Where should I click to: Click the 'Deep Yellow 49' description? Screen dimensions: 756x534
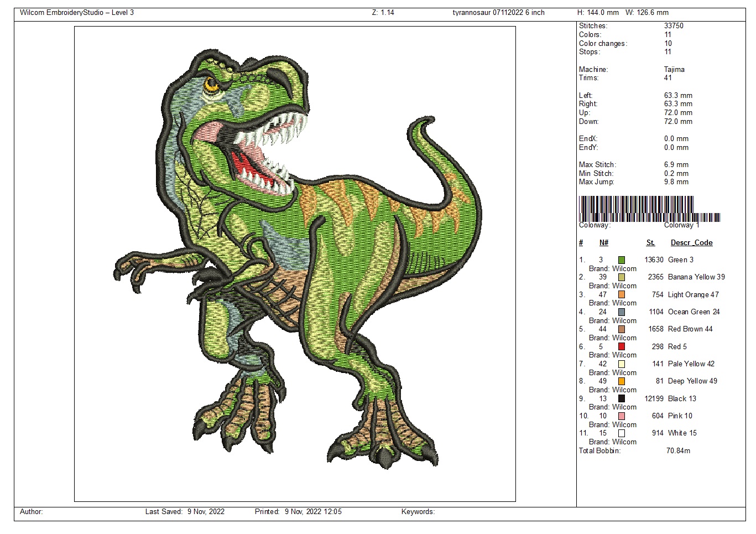(x=692, y=381)
